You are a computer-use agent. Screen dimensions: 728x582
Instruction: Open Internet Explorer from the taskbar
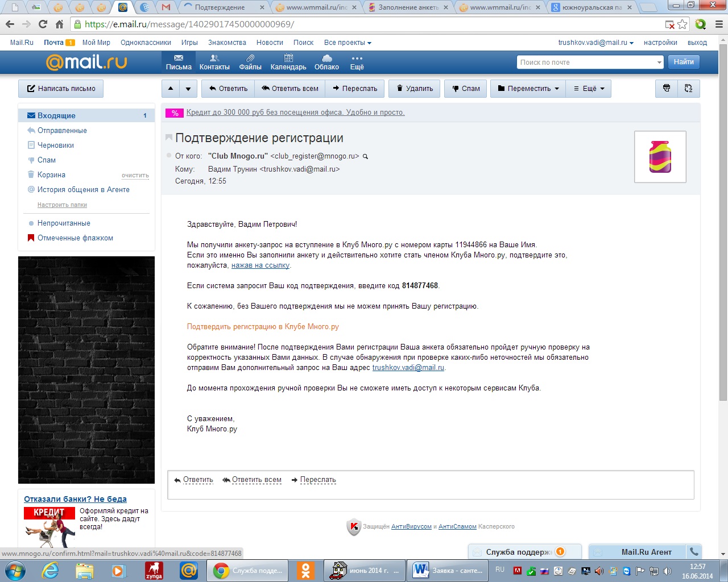pos(51,569)
